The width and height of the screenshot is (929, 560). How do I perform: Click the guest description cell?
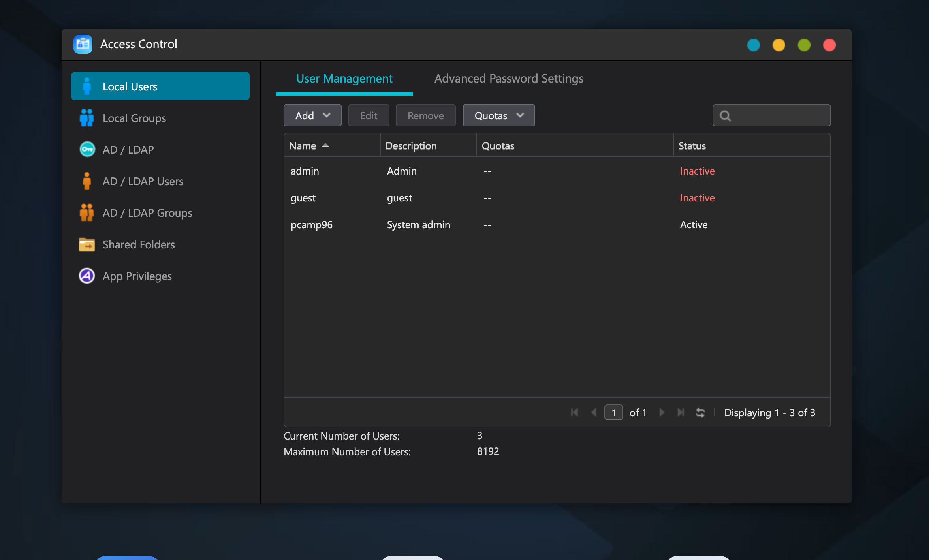click(399, 198)
